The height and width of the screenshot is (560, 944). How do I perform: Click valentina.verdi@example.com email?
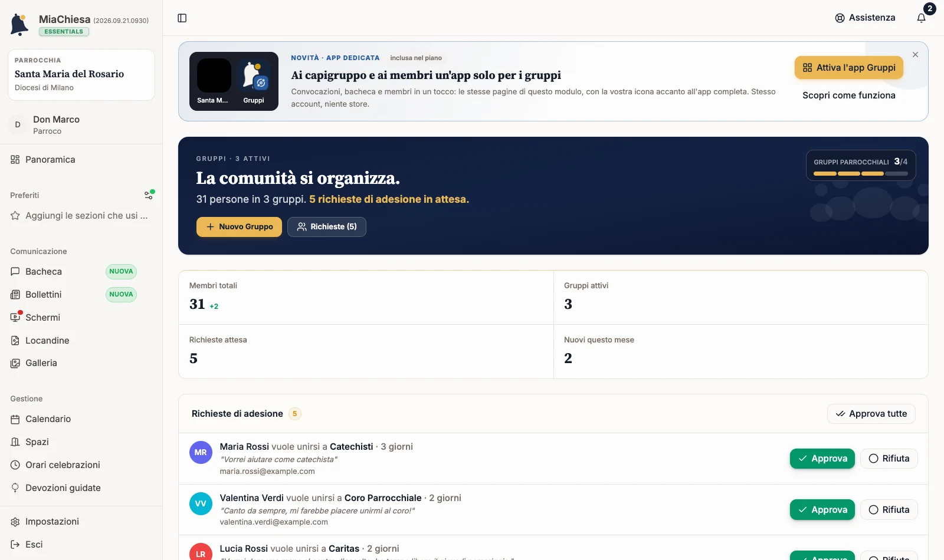point(274,522)
